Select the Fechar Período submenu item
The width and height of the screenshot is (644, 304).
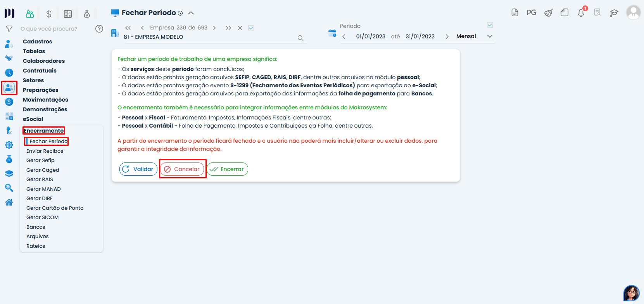48,142
